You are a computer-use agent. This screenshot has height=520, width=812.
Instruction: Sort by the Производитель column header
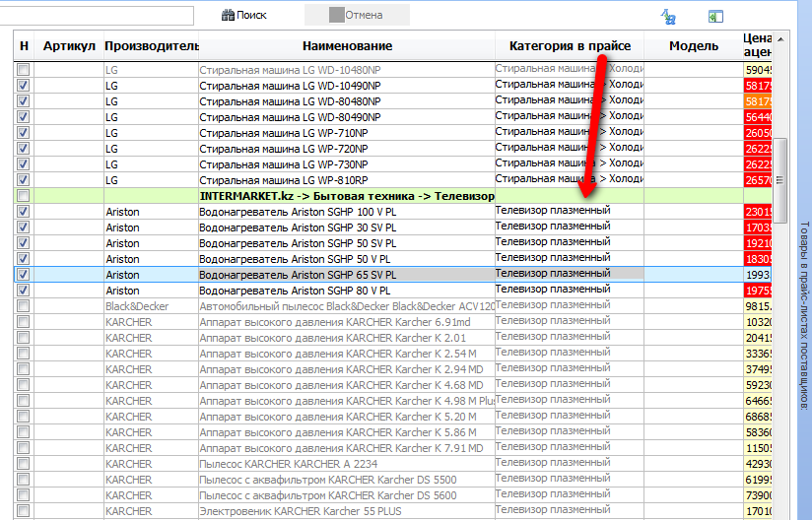tap(151, 46)
